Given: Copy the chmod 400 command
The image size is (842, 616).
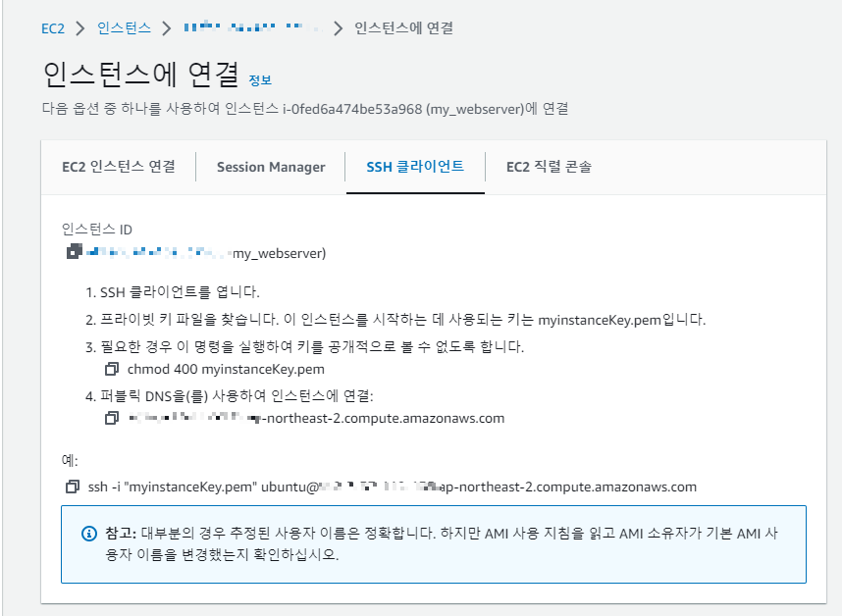Looking at the screenshot, I should point(112,369).
